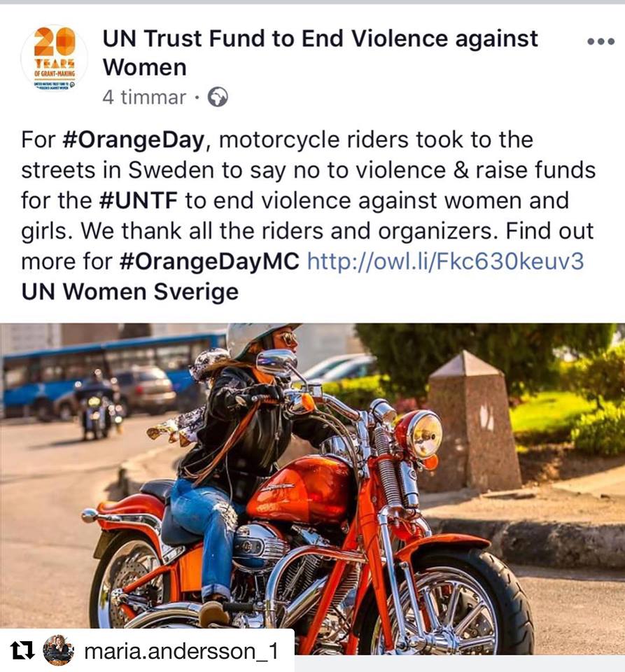
Task: Click the post body text
Action: pos(308,216)
